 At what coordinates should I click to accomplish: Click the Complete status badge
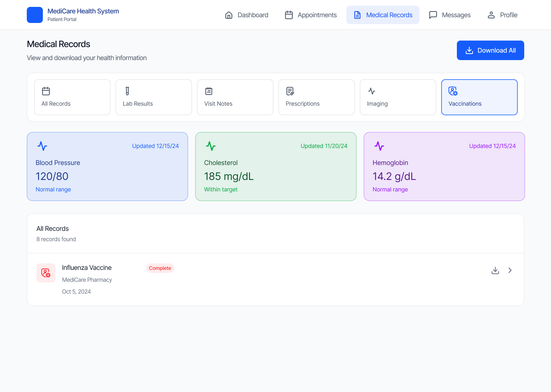tap(160, 268)
